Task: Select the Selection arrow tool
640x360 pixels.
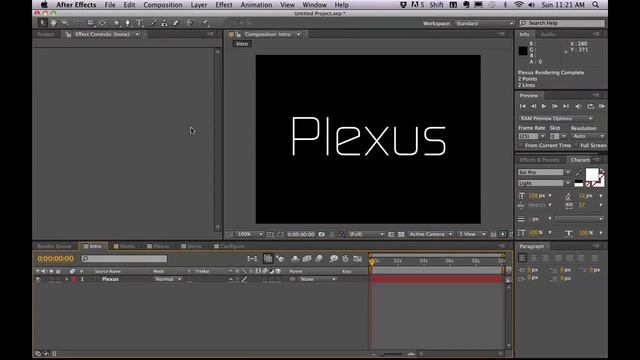Action: [x=42, y=23]
